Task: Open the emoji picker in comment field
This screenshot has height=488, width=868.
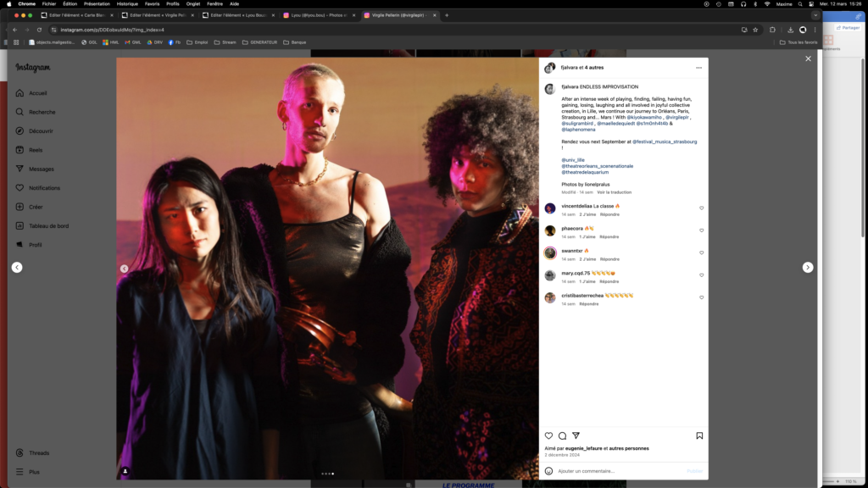Action: 548,471
